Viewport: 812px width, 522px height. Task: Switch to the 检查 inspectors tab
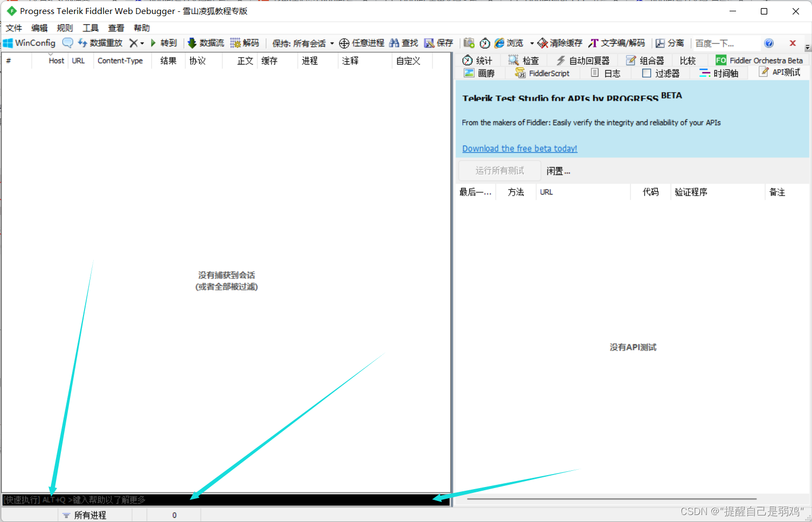[x=524, y=60]
